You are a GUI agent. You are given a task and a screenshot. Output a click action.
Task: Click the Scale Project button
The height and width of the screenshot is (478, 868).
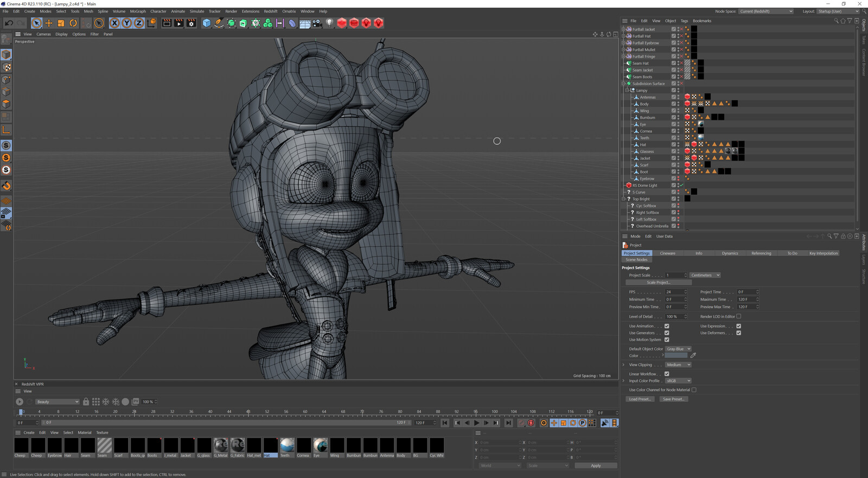click(x=659, y=283)
